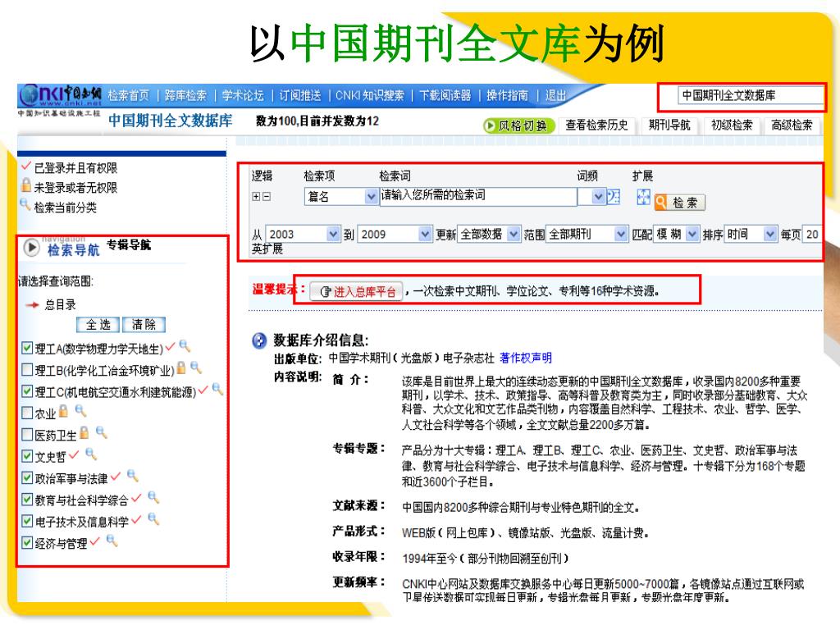Uncheck the 政治军事与法律 checkbox

(27, 478)
